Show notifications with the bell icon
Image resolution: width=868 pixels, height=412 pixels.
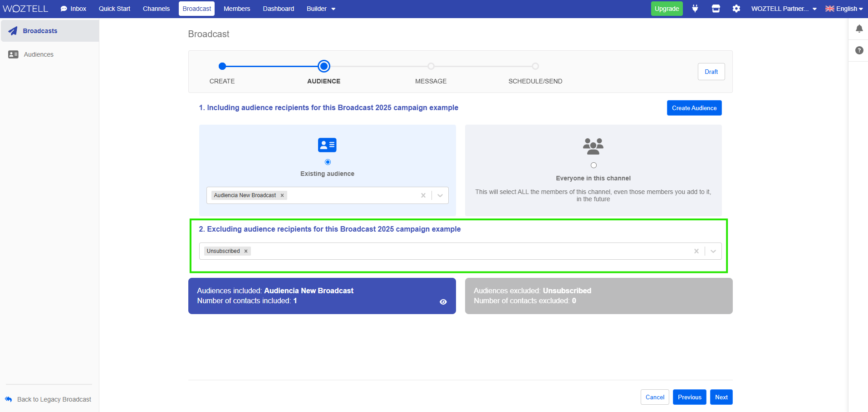click(859, 29)
